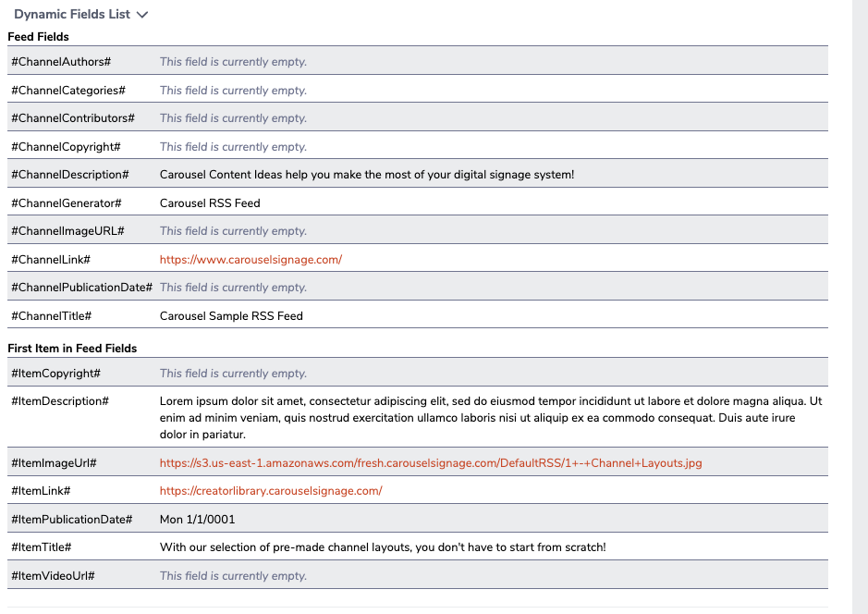Viewport: 868px width, 614px height.
Task: Click the Feed Fields section heading
Action: pos(38,37)
